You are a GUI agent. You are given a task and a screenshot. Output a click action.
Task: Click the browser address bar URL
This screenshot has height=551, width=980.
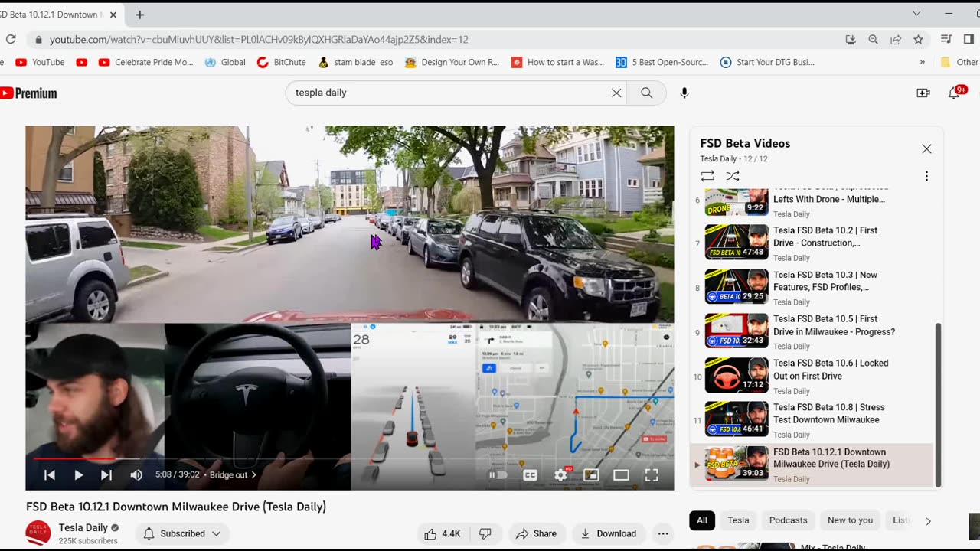coord(259,40)
